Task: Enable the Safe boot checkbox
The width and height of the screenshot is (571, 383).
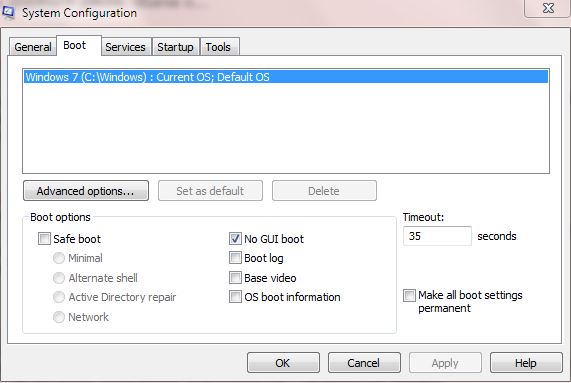Action: tap(44, 239)
